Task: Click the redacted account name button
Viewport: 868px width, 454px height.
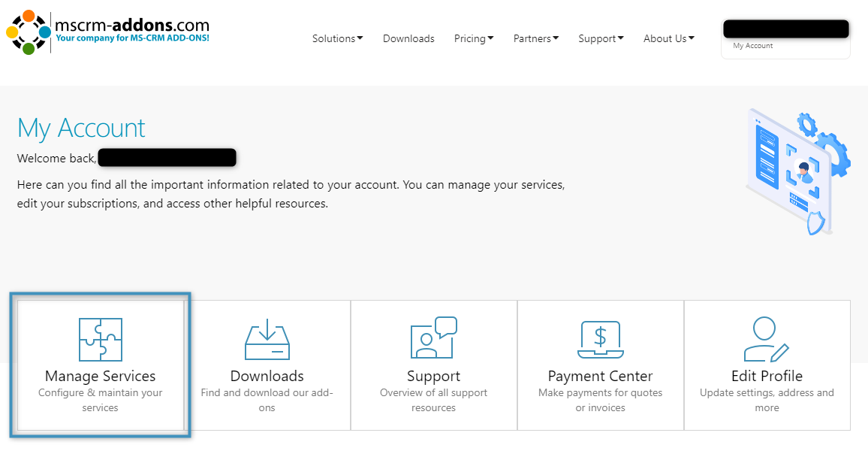Action: [786, 29]
